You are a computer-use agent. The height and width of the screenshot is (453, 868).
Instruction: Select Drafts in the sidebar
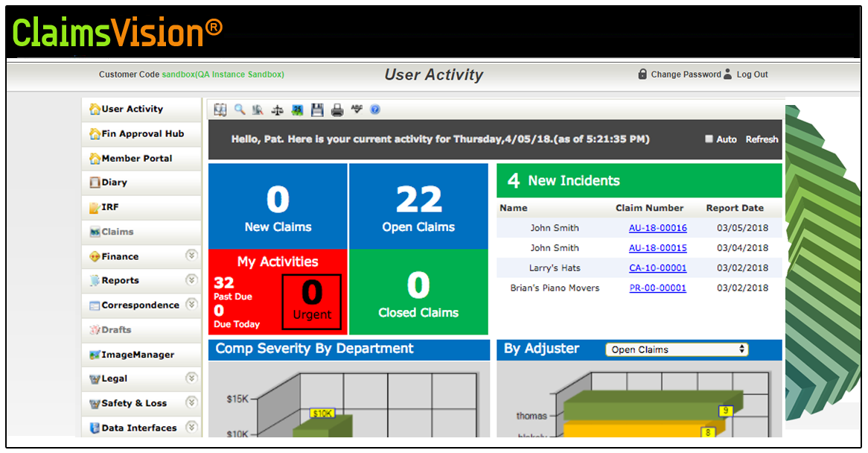(x=141, y=330)
